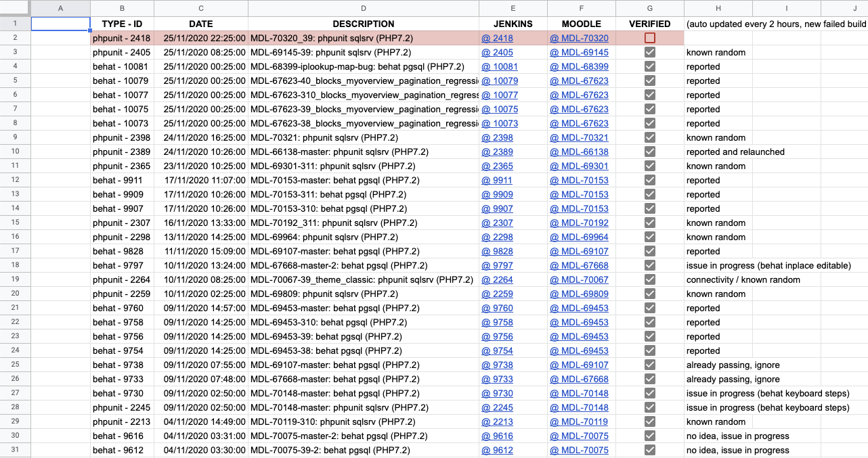Open Moodle link MDL-70321

pyautogui.click(x=579, y=137)
